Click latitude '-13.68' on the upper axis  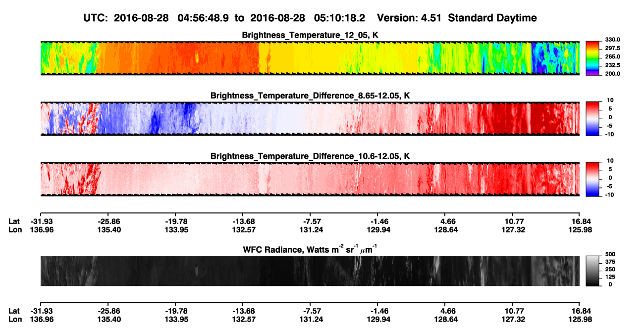(243, 221)
